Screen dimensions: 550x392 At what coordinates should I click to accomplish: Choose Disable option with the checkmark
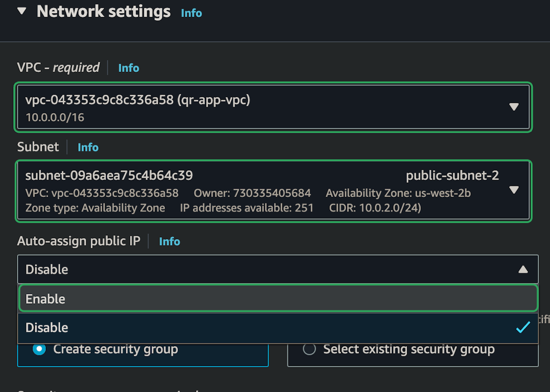278,327
